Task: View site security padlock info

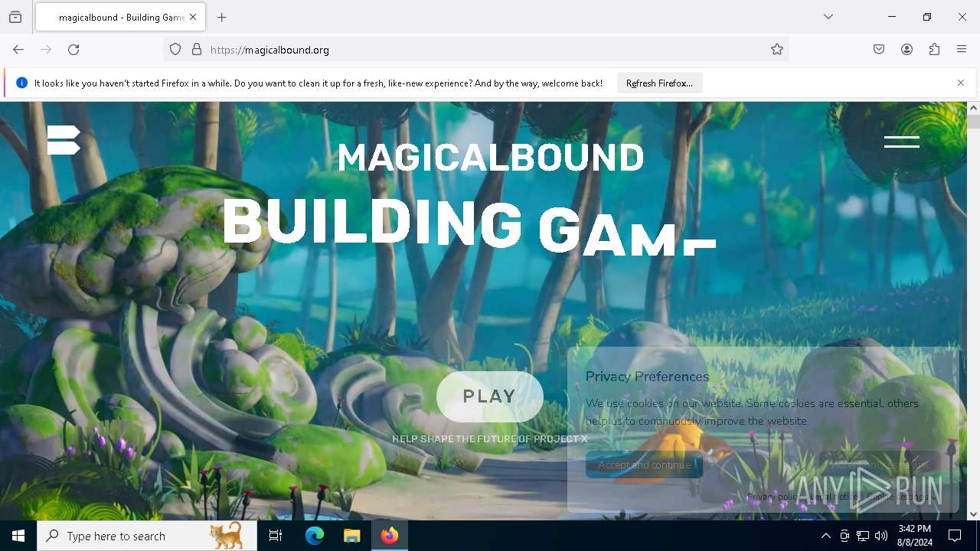Action: (197, 50)
